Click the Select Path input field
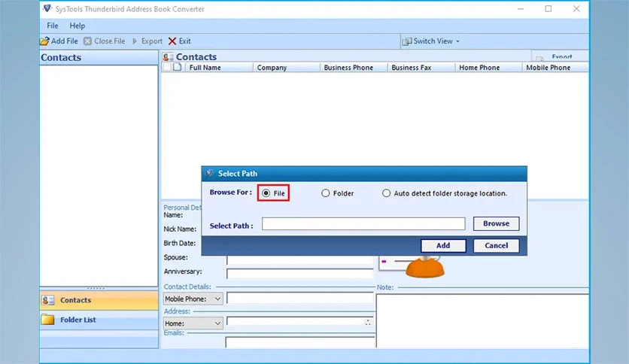Image resolution: width=629 pixels, height=364 pixels. [x=363, y=223]
